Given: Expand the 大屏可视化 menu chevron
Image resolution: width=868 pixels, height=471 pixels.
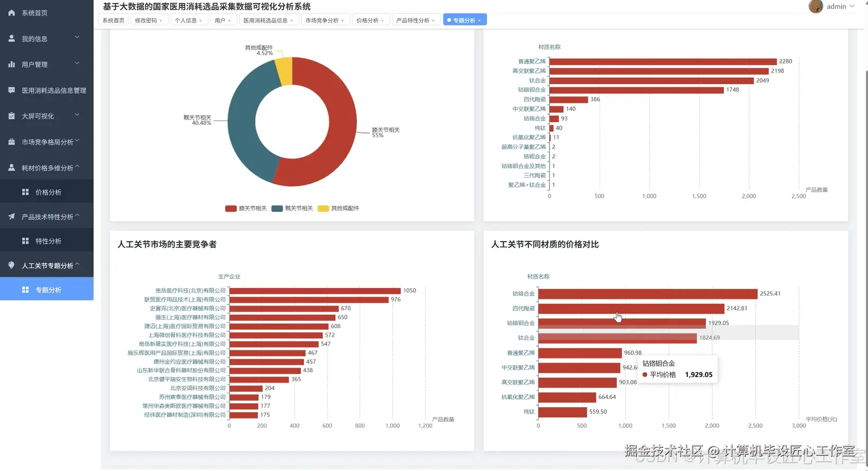Looking at the screenshot, I should pyautogui.click(x=77, y=114).
